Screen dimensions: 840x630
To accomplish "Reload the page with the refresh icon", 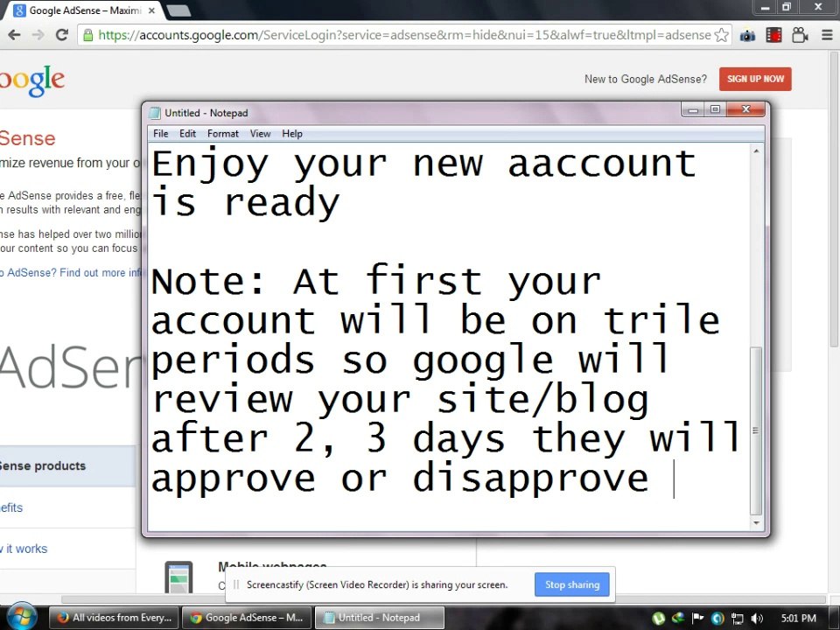I will tap(62, 35).
